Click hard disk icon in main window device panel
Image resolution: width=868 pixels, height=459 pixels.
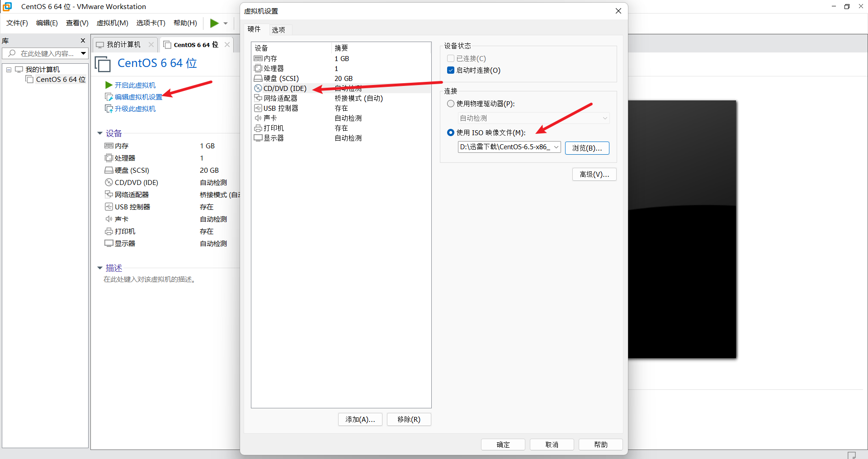coord(109,170)
